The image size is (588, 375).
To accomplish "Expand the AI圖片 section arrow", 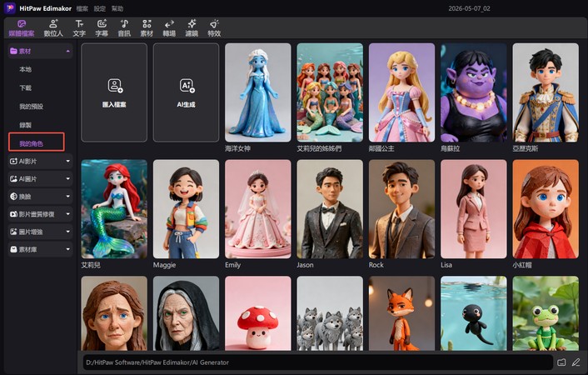I will [67, 178].
